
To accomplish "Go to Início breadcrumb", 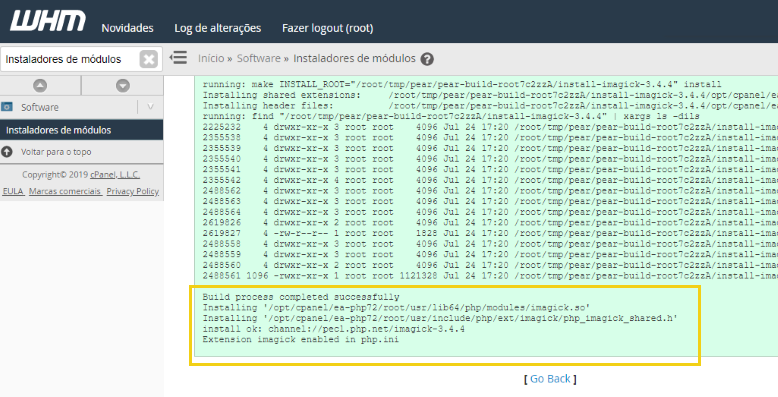I will [x=211, y=59].
